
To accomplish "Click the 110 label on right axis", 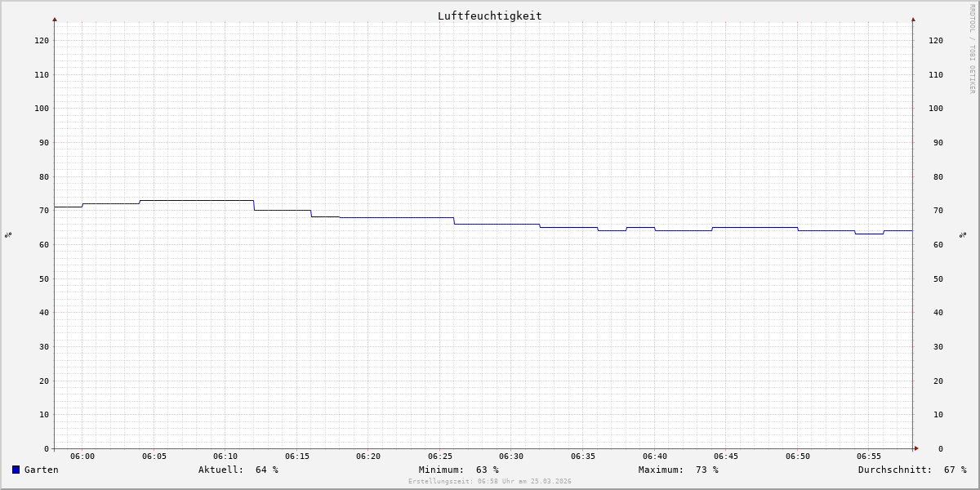I will click(x=936, y=74).
